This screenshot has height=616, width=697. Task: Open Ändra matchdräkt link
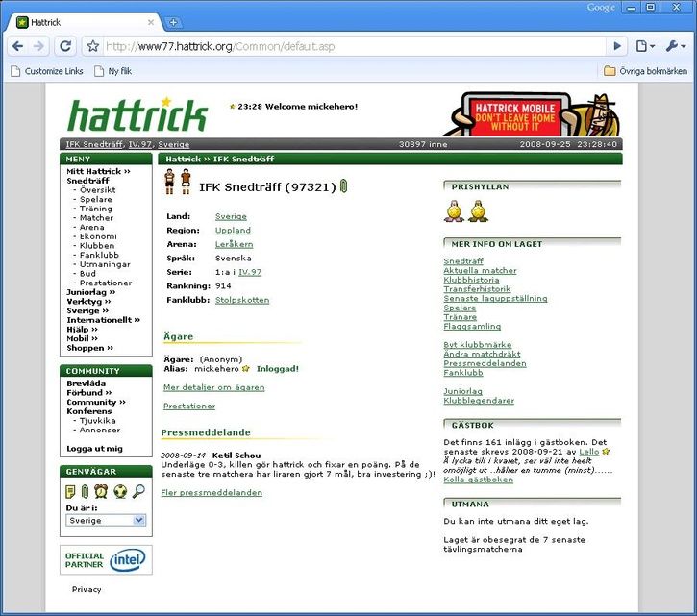click(482, 355)
